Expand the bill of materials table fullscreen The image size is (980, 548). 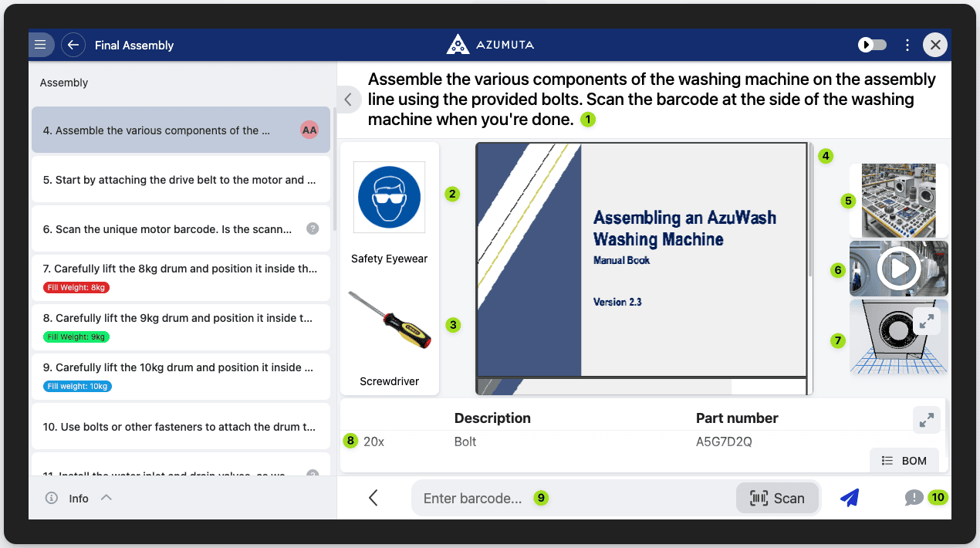coord(926,420)
